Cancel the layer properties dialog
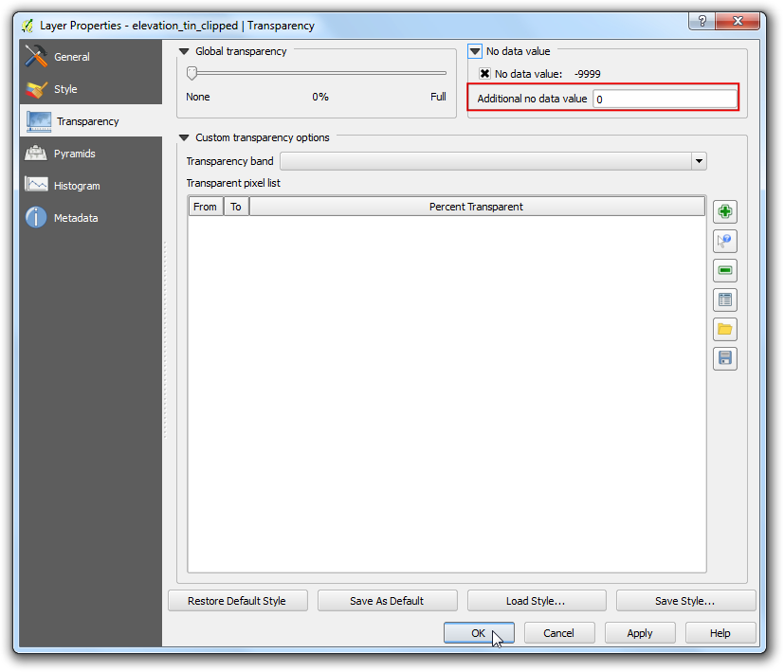Viewport: 784px width, 672px height. click(x=559, y=633)
